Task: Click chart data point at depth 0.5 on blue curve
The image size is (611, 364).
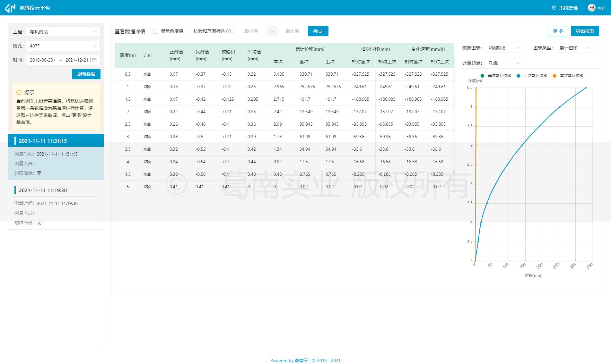Action: point(586,88)
